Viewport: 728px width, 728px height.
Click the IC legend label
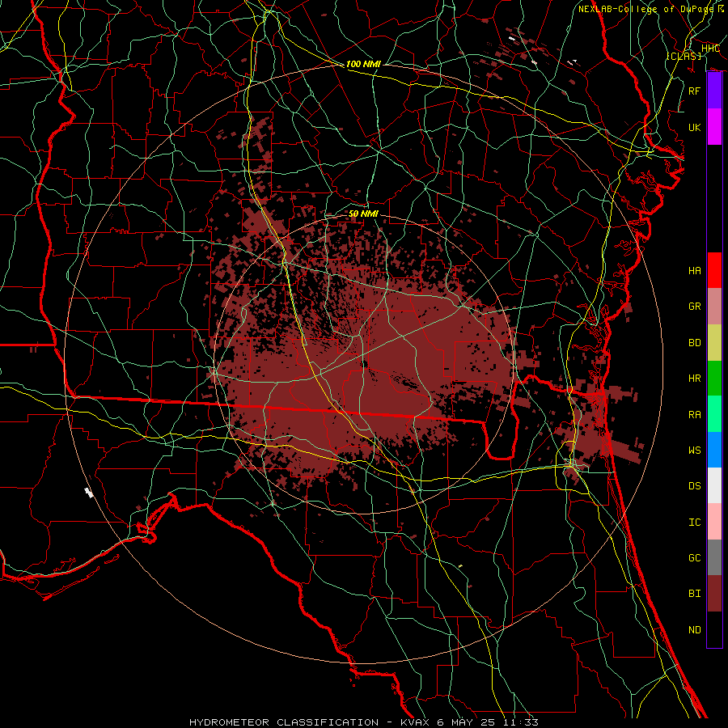click(x=694, y=522)
